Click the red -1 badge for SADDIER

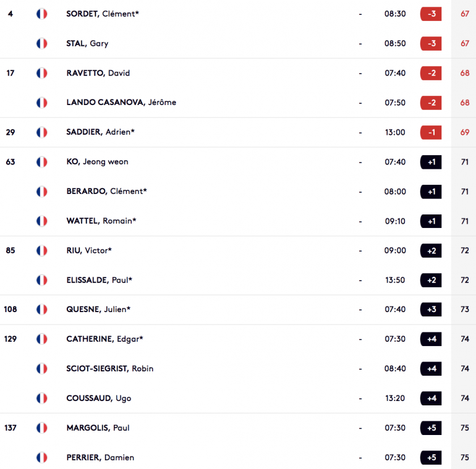(x=431, y=132)
